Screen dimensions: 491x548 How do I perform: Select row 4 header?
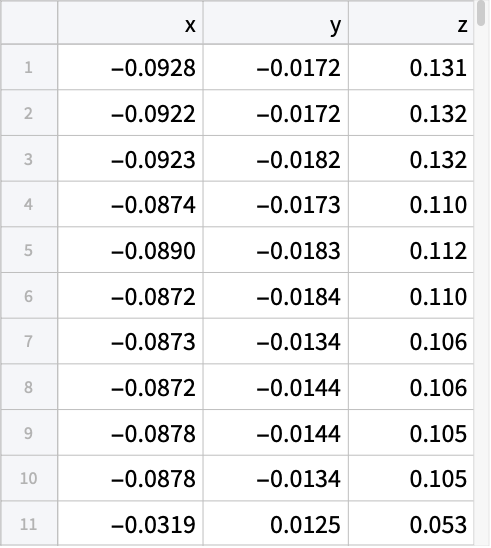tap(29, 204)
